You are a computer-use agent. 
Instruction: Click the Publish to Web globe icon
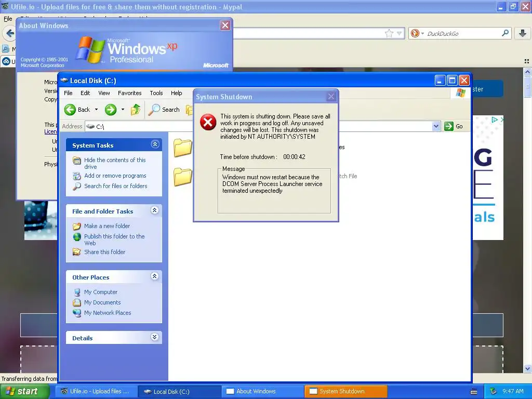click(77, 236)
